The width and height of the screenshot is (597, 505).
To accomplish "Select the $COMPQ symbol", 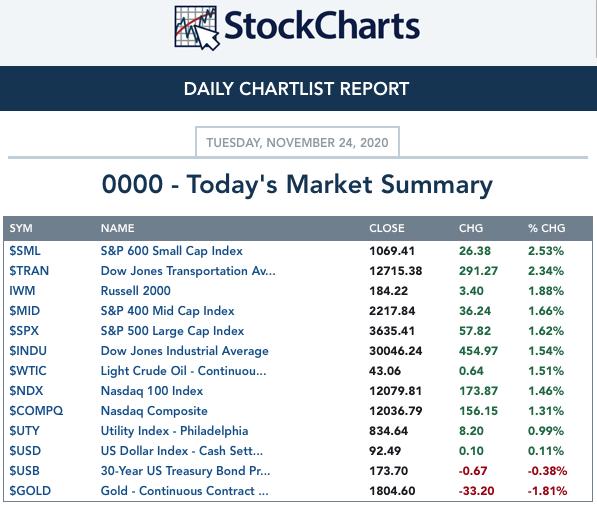I will coord(36,411).
